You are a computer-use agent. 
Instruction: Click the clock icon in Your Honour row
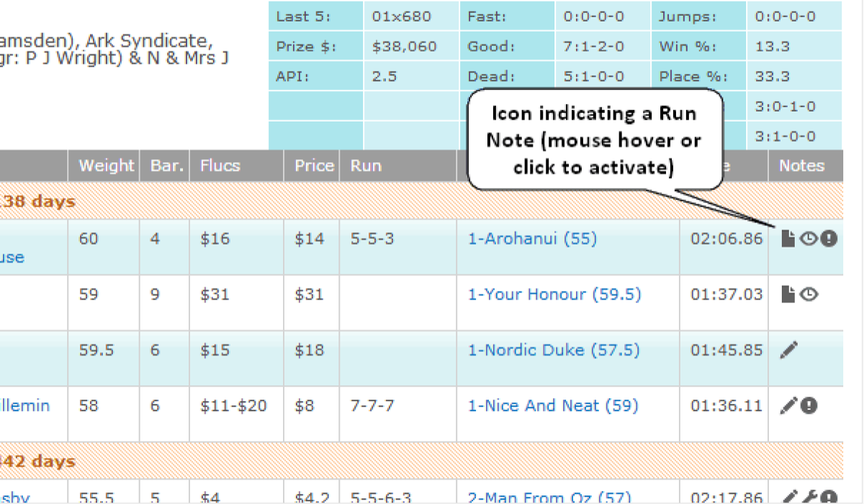pos(809,294)
